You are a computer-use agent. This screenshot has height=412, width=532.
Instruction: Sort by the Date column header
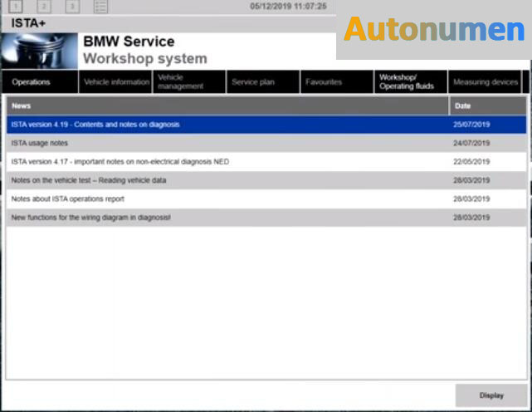pos(488,106)
